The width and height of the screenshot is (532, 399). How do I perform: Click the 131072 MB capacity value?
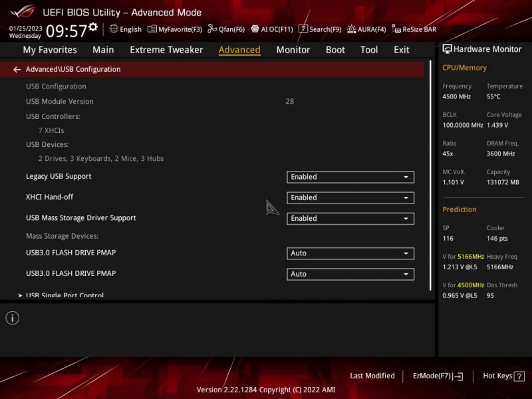pos(503,182)
